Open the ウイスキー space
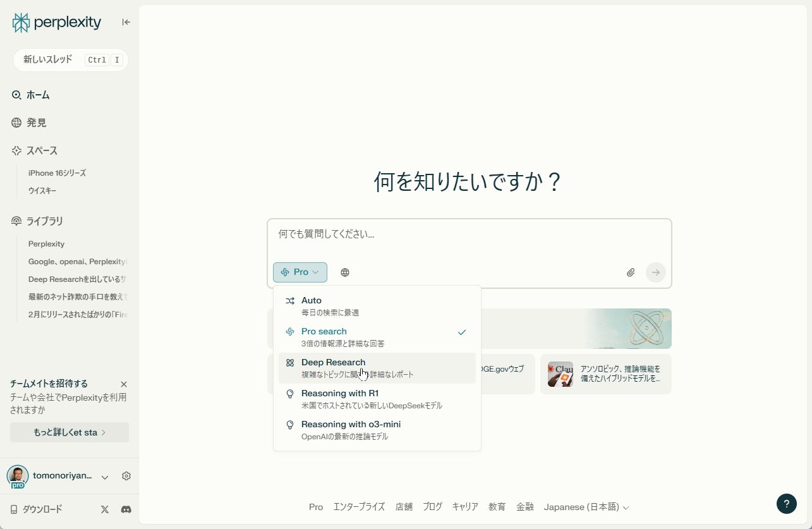The height and width of the screenshot is (529, 812). (x=42, y=191)
